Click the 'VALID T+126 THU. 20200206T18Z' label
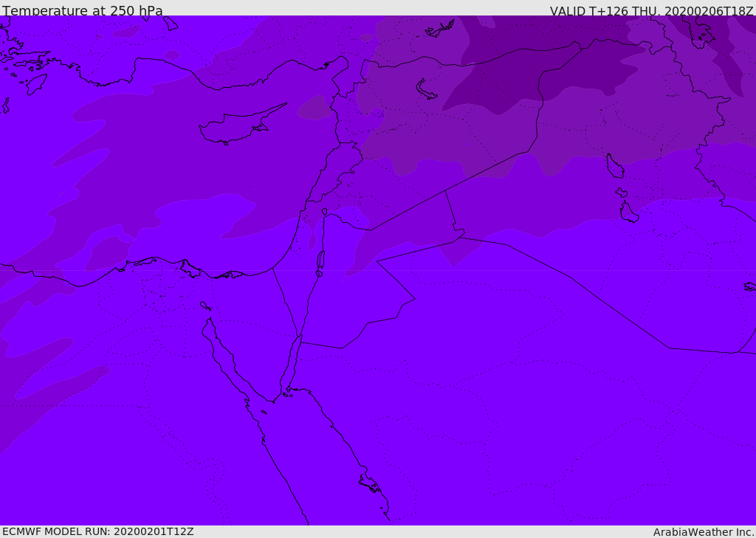 coord(651,11)
